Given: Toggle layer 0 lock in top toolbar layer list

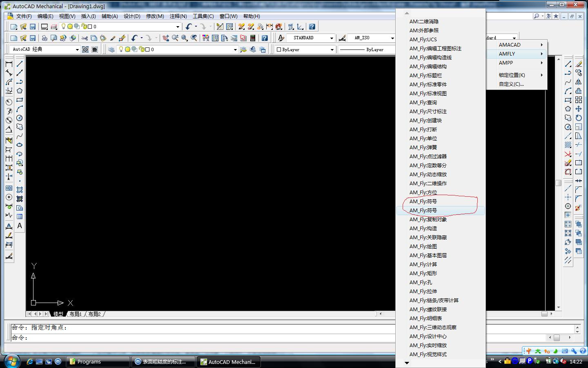Looking at the screenshot, I should (84, 27).
